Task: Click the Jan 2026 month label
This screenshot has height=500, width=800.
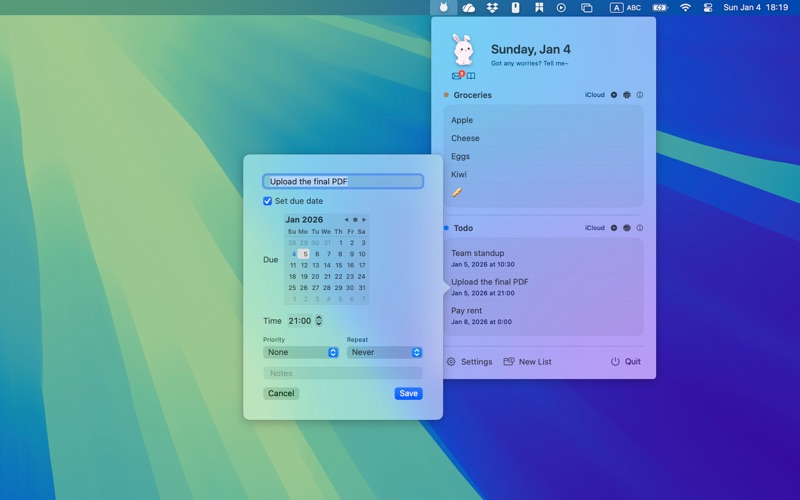Action: click(304, 220)
